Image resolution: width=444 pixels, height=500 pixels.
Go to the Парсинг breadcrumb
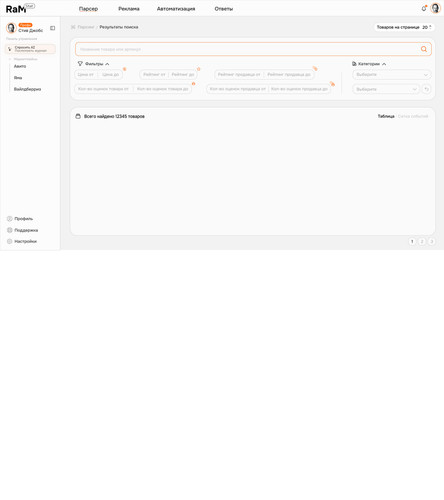(86, 27)
